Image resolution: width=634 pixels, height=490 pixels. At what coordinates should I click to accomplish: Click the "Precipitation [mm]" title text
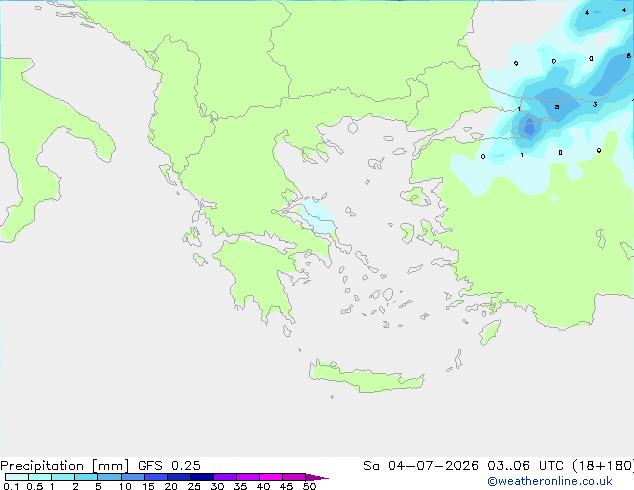click(64, 466)
